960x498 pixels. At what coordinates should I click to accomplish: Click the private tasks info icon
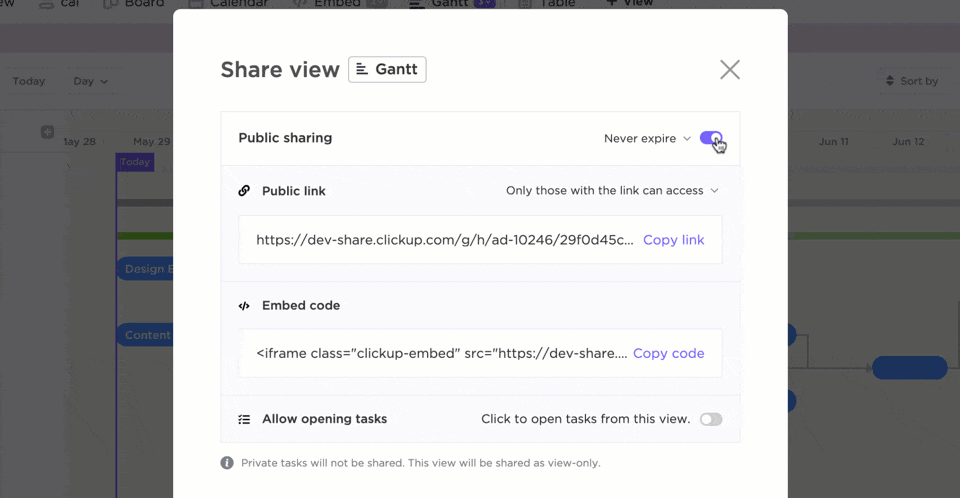tap(227, 463)
